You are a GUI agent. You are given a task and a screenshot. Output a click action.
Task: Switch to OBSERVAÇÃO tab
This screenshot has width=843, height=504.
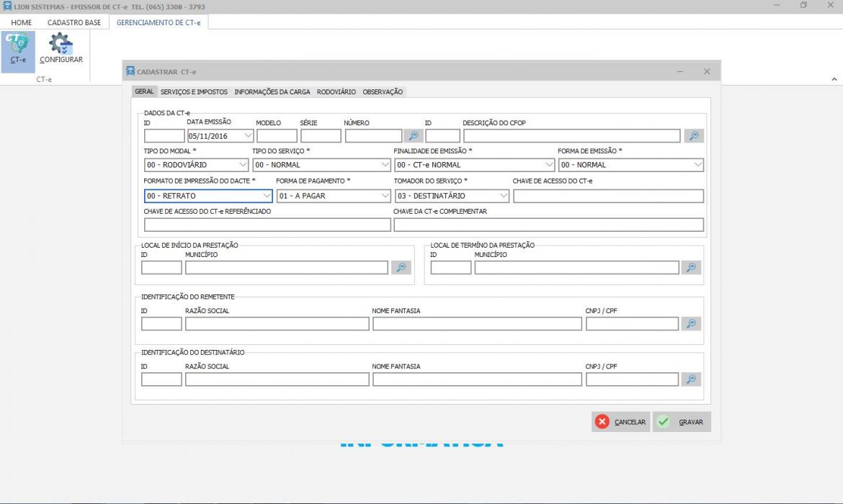click(383, 92)
